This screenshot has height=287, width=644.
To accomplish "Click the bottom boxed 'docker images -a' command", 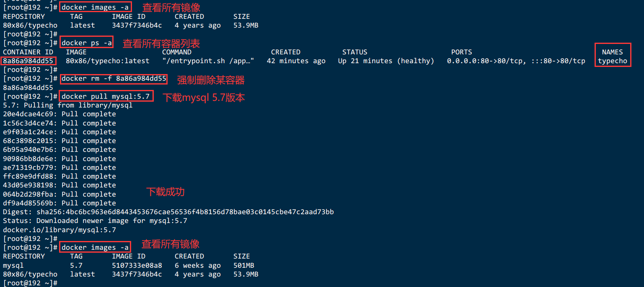I will (x=95, y=247).
